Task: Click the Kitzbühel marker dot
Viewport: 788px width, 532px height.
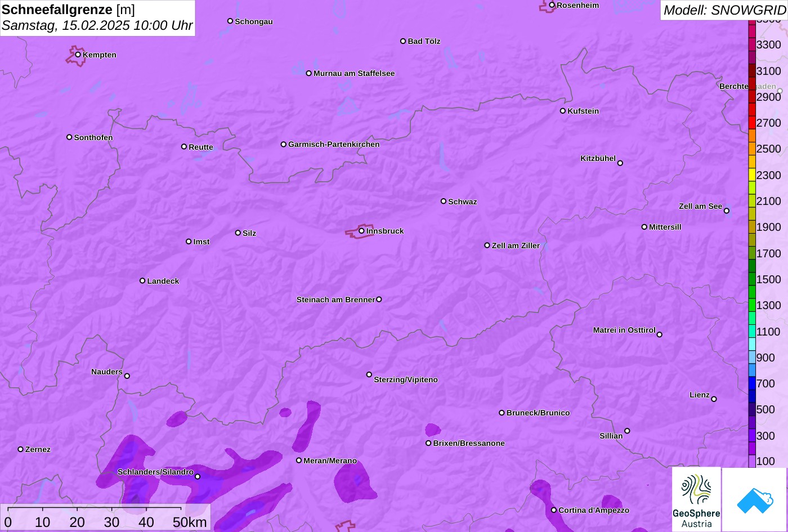Action: click(x=620, y=163)
